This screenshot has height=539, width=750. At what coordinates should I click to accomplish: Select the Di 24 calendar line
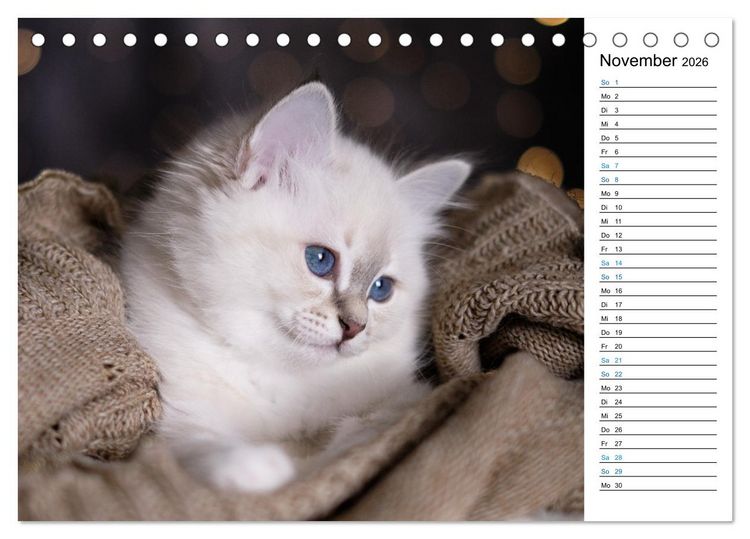tap(658, 402)
